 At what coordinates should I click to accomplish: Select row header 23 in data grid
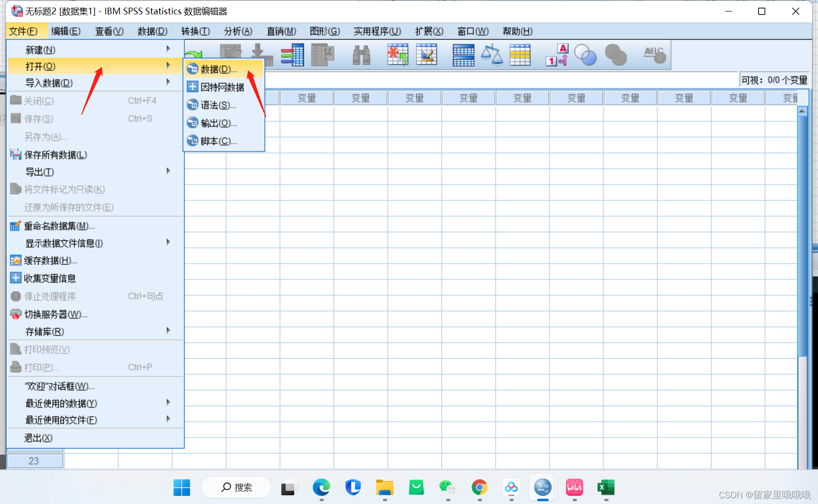(x=35, y=461)
